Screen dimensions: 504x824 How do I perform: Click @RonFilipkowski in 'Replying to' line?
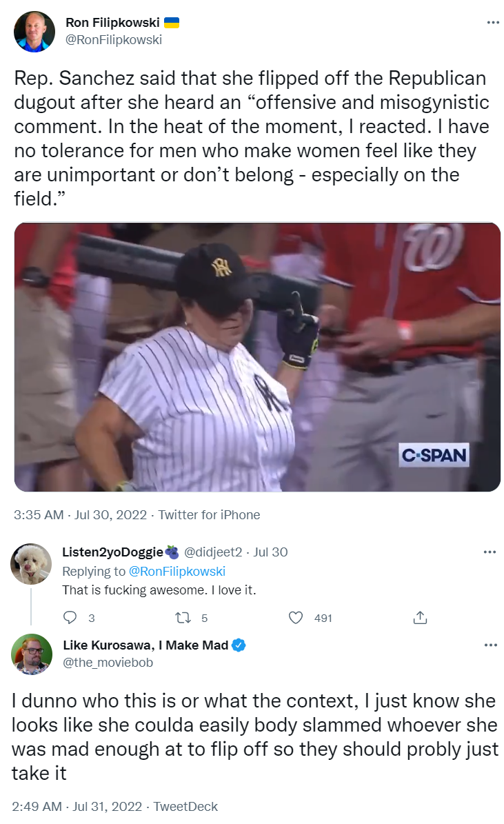point(177,571)
